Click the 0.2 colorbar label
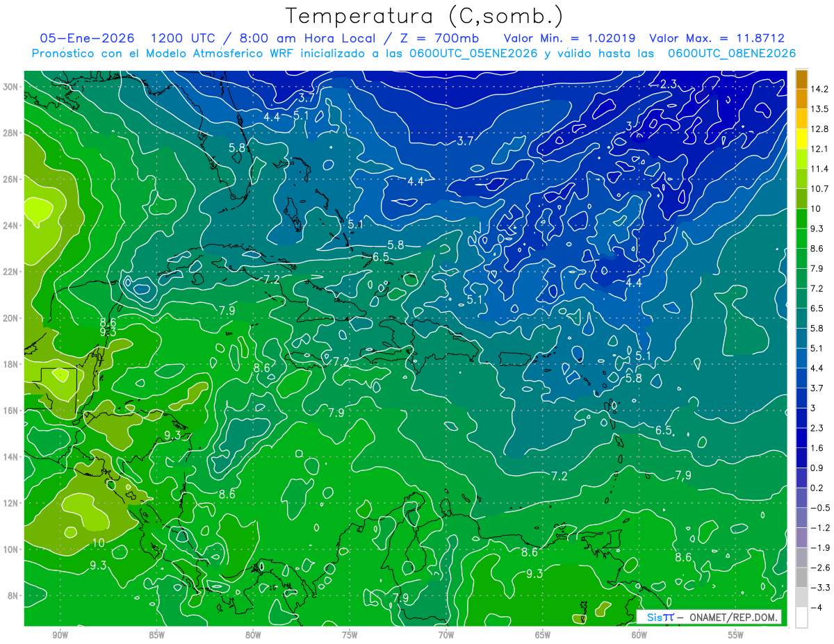834x644 pixels. 817,488
